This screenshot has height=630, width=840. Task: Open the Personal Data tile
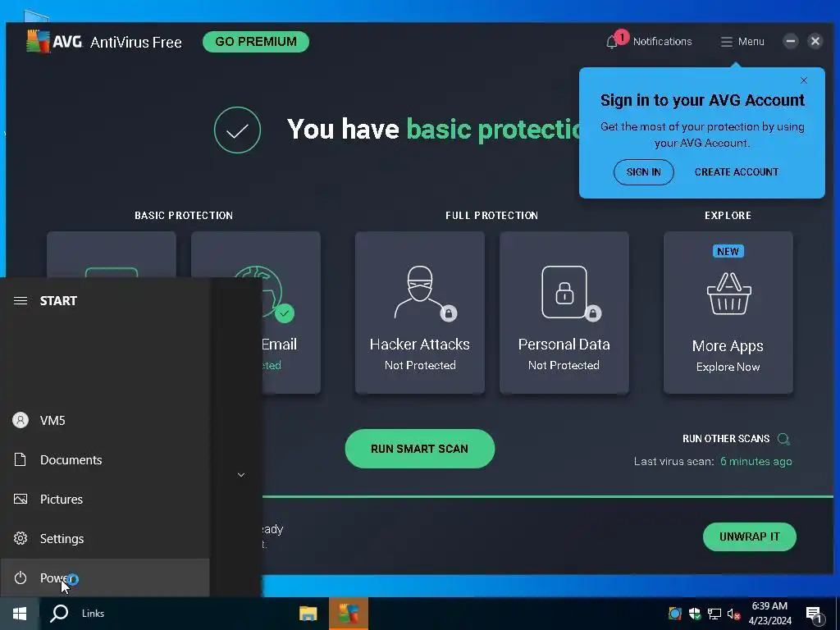point(564,313)
